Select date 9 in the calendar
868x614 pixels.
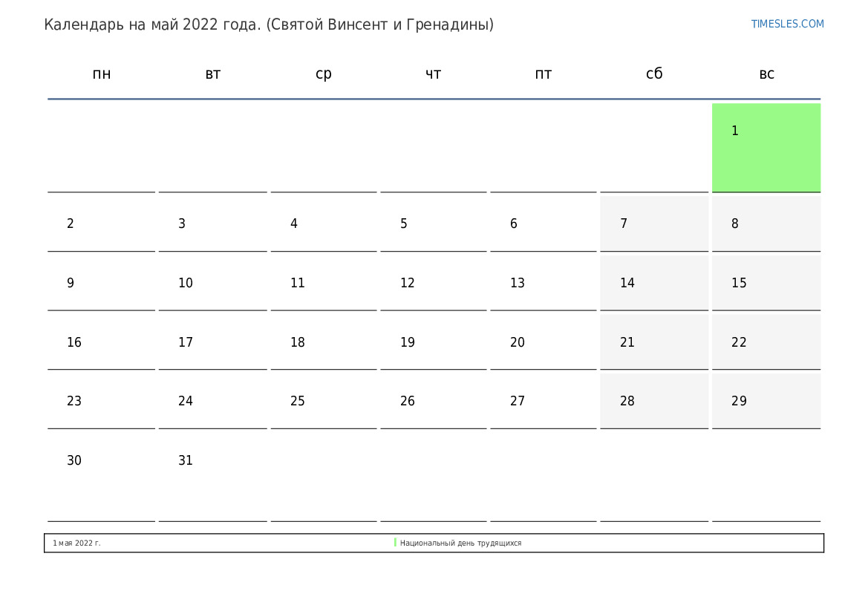[101, 282]
